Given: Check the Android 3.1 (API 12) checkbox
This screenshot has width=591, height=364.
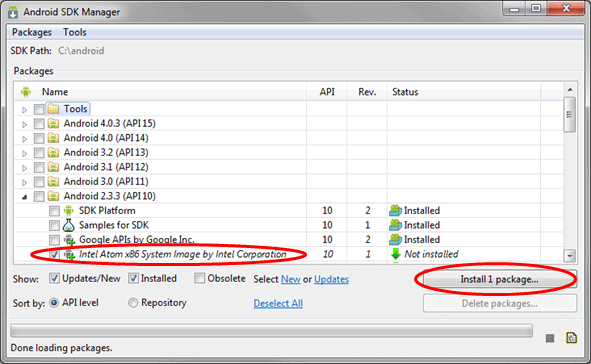Looking at the screenshot, I should [x=39, y=167].
